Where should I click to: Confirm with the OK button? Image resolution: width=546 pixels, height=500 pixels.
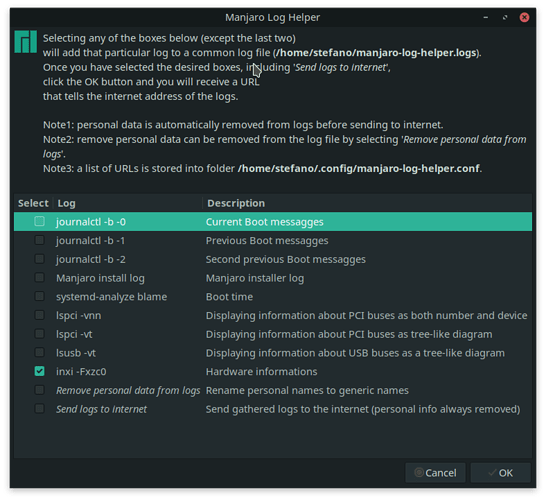(500, 473)
